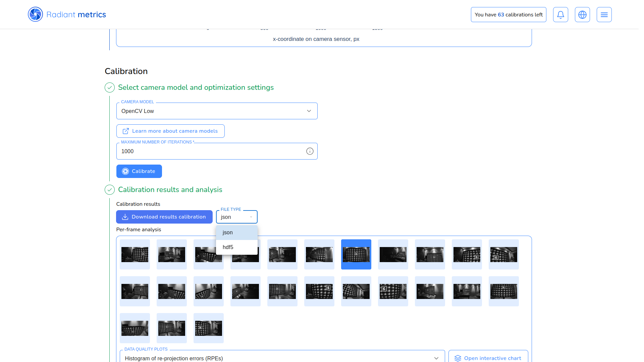This screenshot has width=644, height=362.
Task: Expand the Camera Model dropdown
Action: (x=309, y=111)
